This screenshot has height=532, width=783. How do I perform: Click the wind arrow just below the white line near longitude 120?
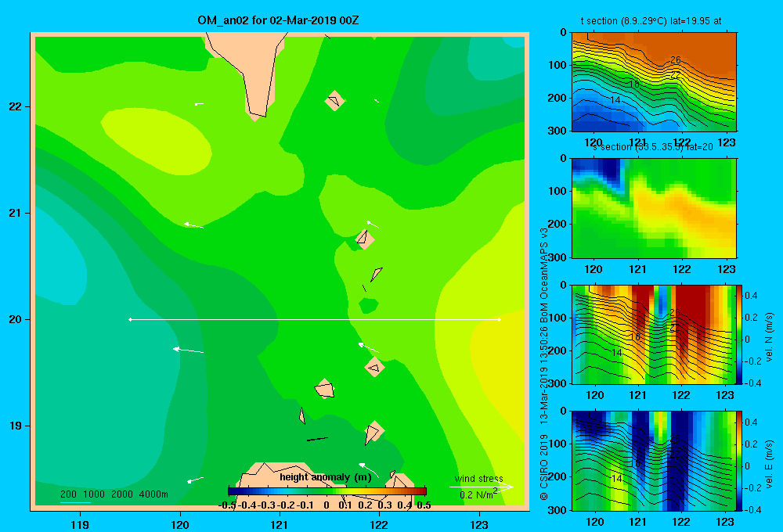pos(188,350)
